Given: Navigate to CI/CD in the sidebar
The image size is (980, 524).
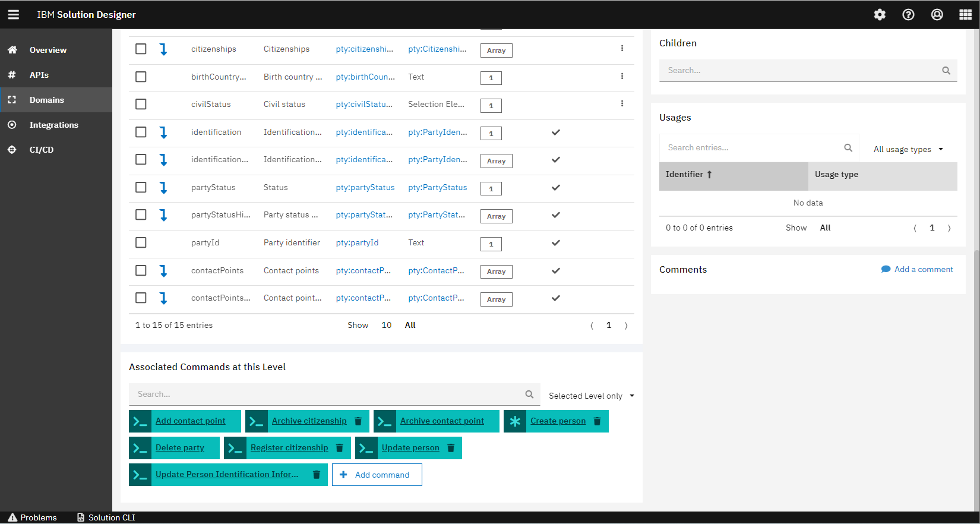Looking at the screenshot, I should coord(41,150).
